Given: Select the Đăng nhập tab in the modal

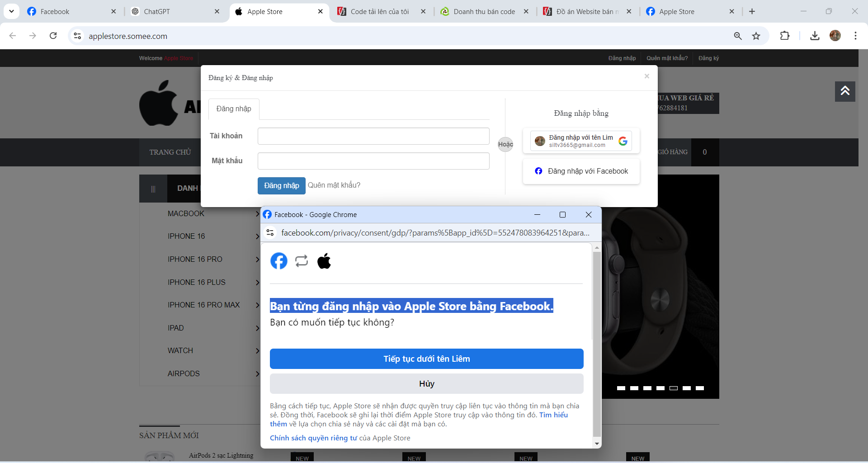Looking at the screenshot, I should (234, 109).
